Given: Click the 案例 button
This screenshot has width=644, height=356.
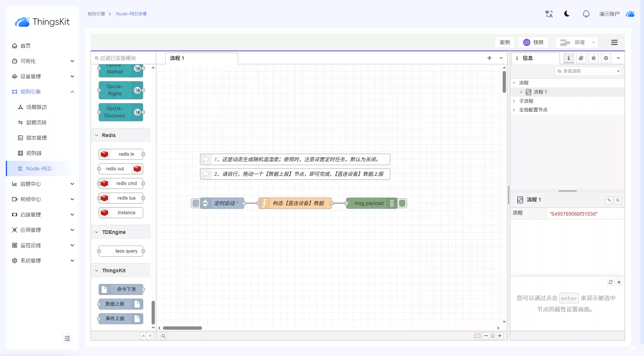Looking at the screenshot, I should pyautogui.click(x=505, y=42).
